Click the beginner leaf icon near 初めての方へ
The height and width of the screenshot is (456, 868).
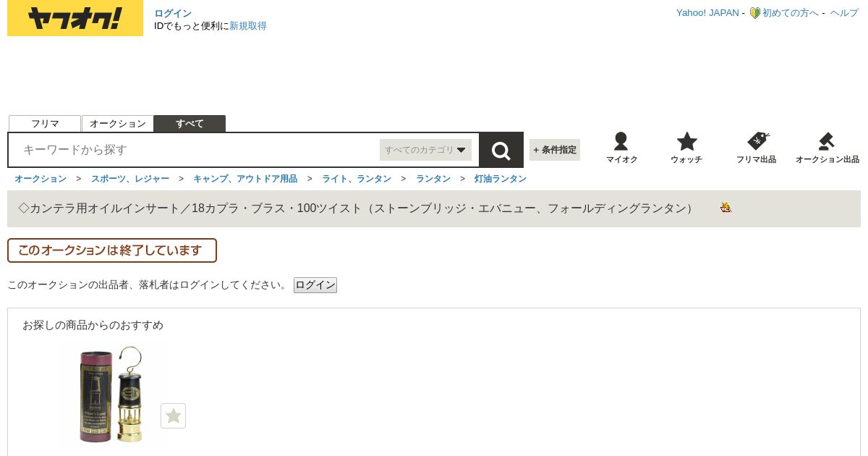[x=754, y=13]
